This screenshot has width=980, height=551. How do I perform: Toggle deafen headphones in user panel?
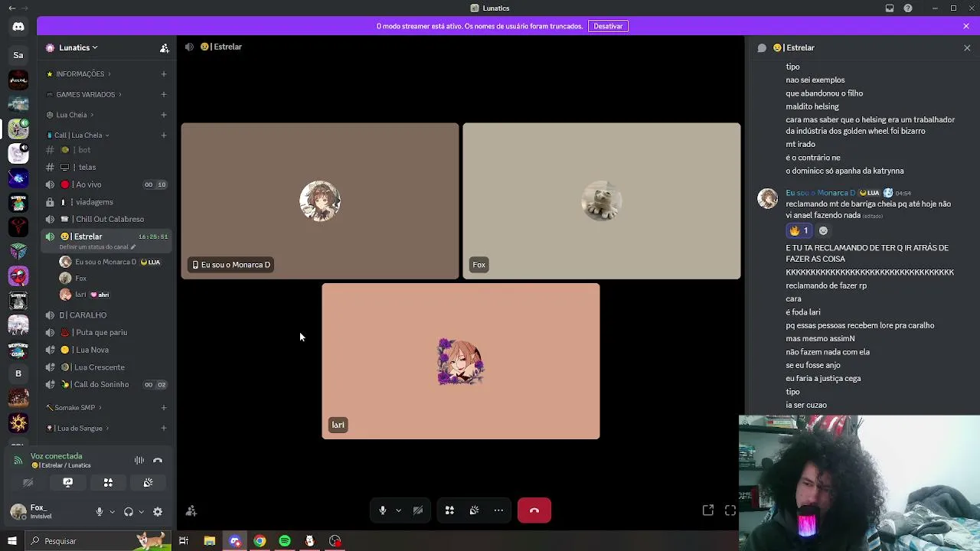128,512
